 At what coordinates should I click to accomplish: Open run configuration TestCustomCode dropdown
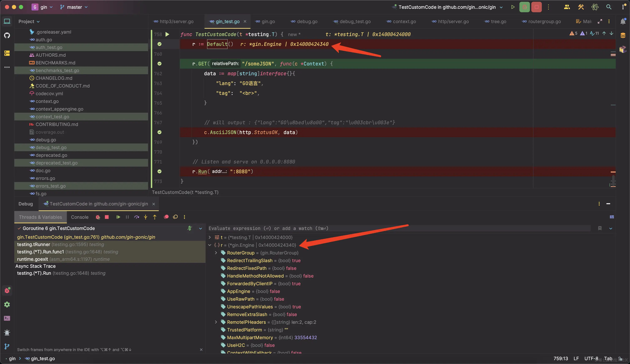click(x=447, y=7)
